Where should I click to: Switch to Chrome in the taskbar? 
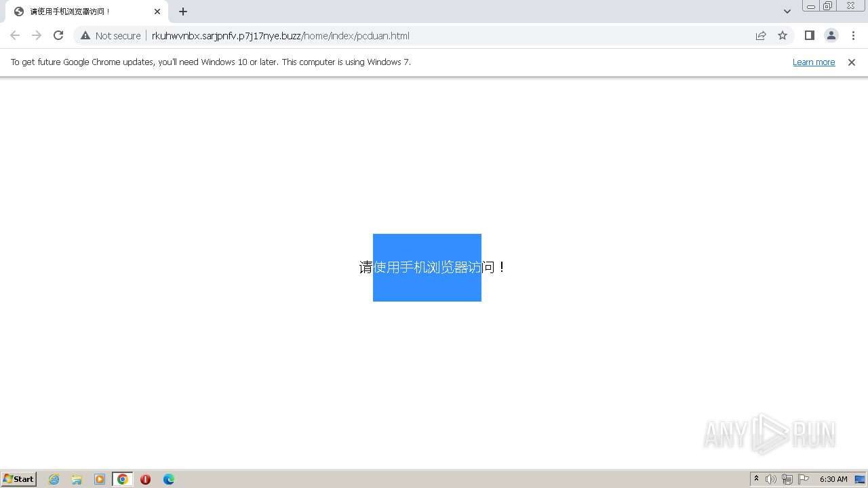tap(122, 479)
